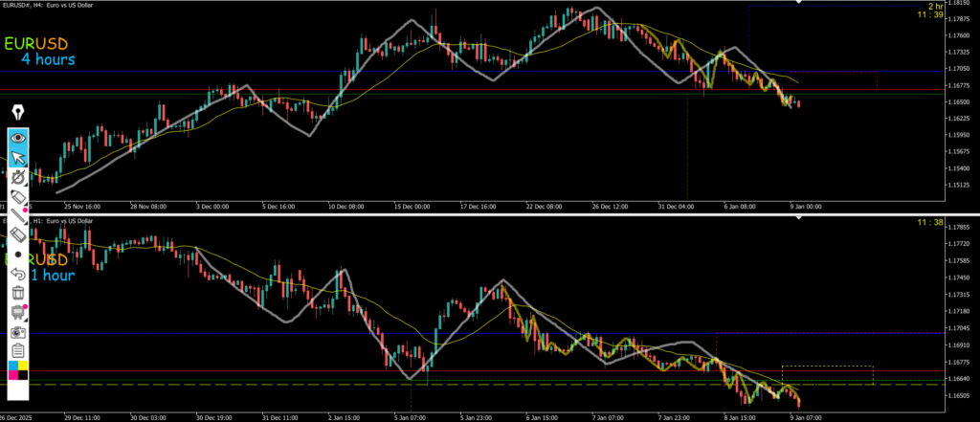
Task: Click the white chart shift triangle marker
Action: [x=800, y=3]
